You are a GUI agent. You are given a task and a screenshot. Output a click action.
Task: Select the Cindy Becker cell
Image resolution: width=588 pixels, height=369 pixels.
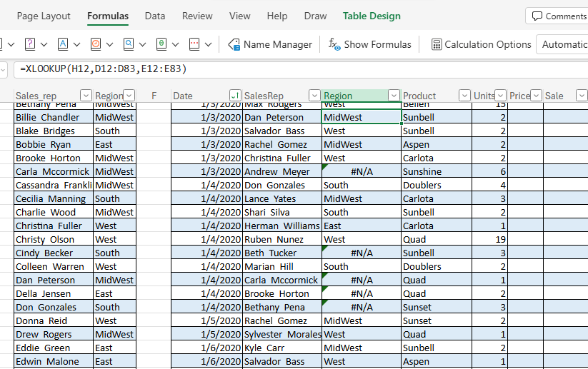pyautogui.click(x=54, y=253)
